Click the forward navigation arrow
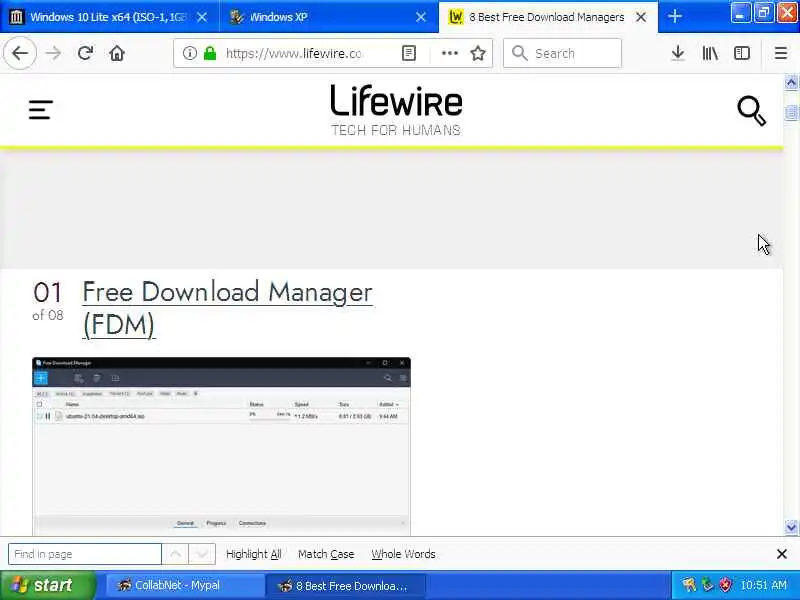Screen dimensions: 800x600 (x=53, y=53)
